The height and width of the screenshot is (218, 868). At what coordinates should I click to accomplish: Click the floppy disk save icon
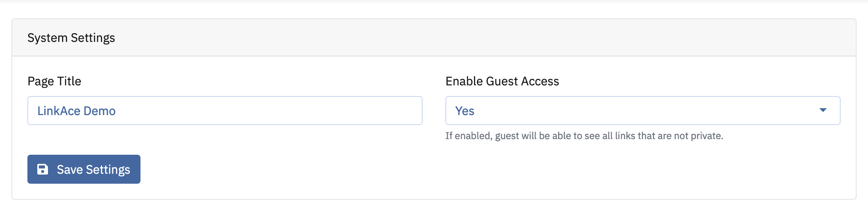[x=43, y=169]
